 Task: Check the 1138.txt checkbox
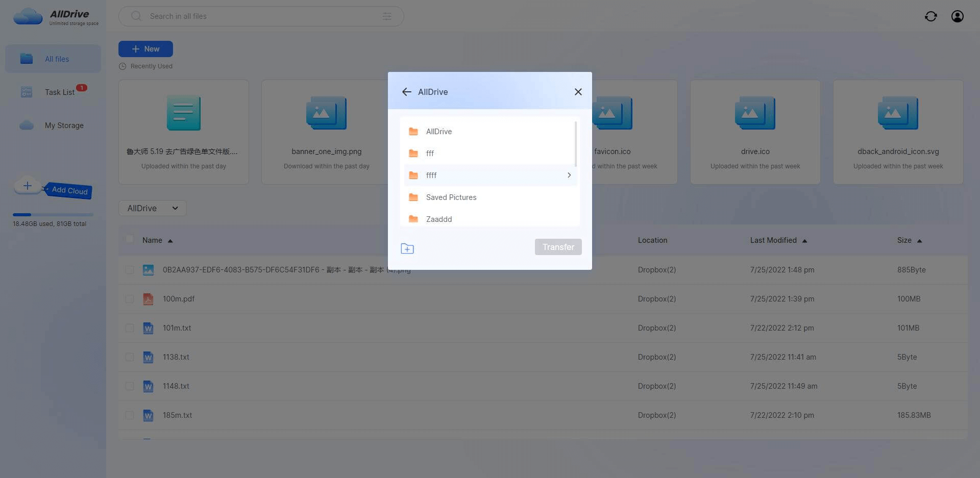click(x=130, y=357)
